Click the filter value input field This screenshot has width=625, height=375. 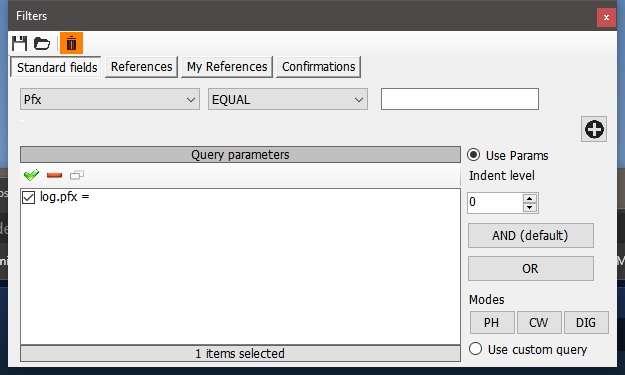460,99
